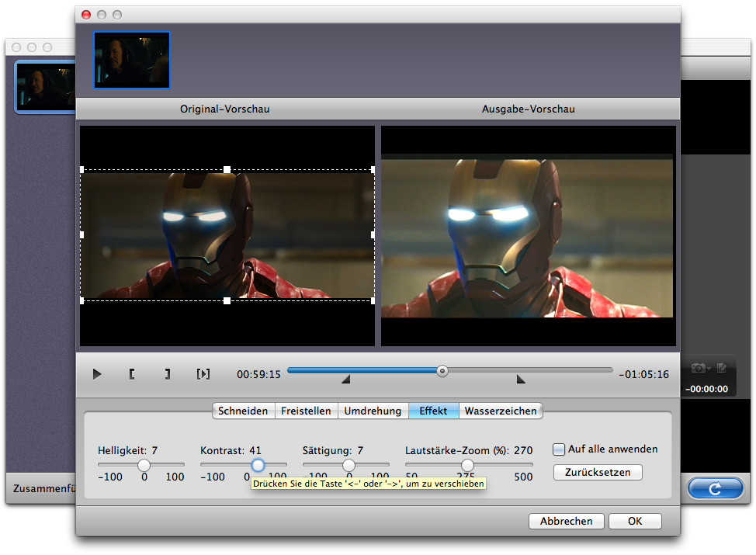Click the snapshot dropdown arrow beside the camera
The height and width of the screenshot is (555, 756).
tap(709, 369)
